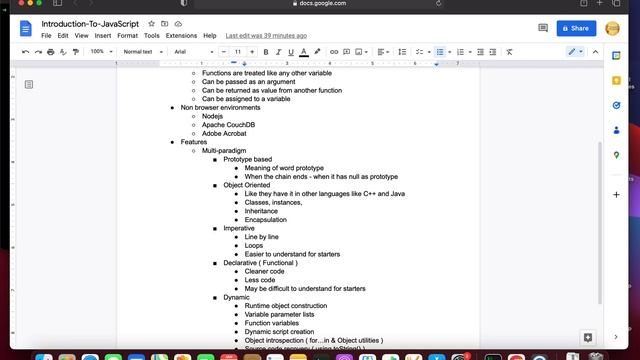Open the Insert menu
This screenshot has height=360, width=640.
click(103, 36)
